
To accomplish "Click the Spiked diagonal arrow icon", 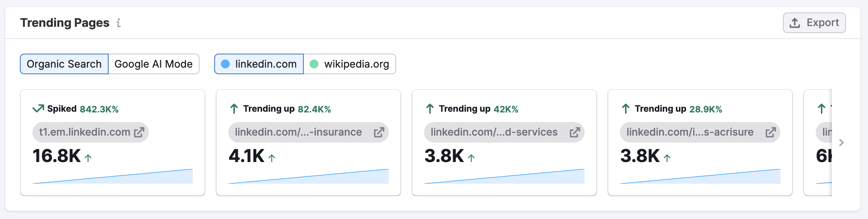I will [x=38, y=108].
